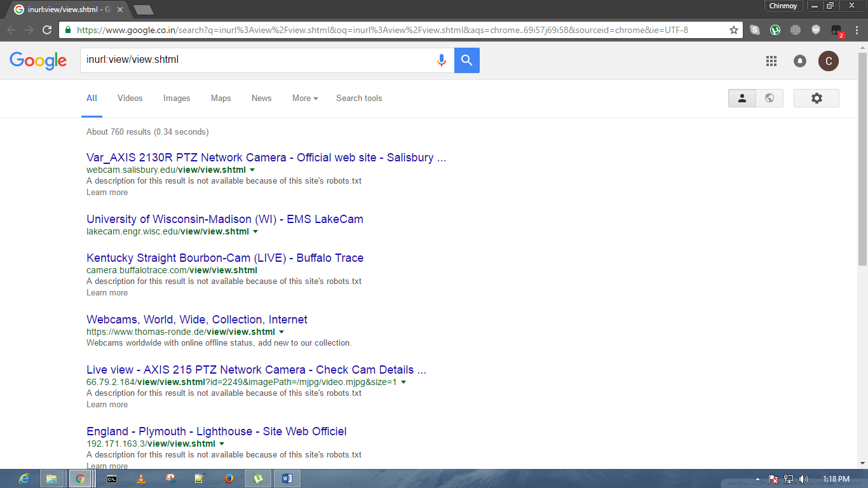
Task: Switch to Word from the taskbar
Action: 287,478
